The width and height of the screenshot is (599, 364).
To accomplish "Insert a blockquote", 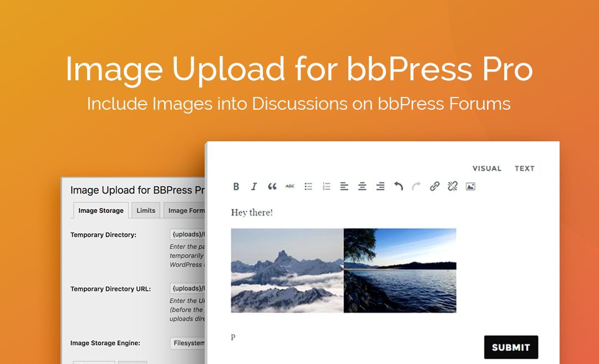I will click(x=272, y=186).
